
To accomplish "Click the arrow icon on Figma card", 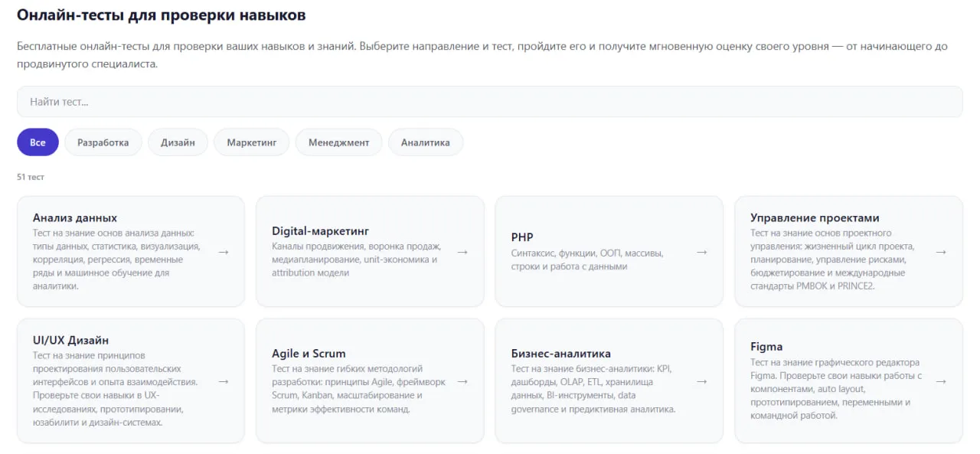I will click(941, 381).
